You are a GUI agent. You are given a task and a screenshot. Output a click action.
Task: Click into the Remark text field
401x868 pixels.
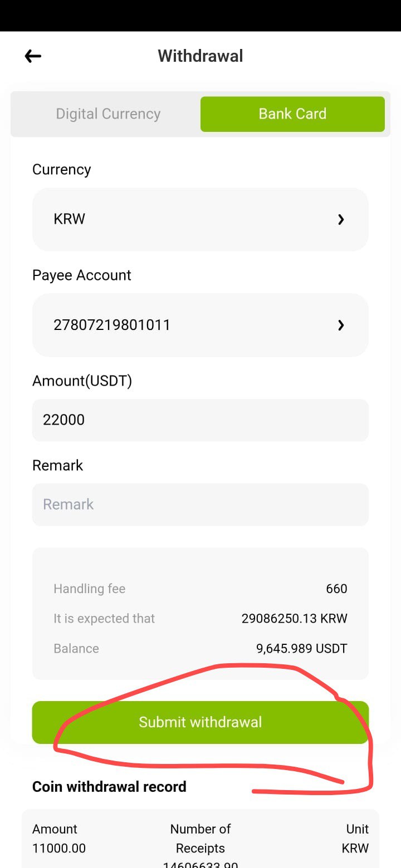point(200,505)
